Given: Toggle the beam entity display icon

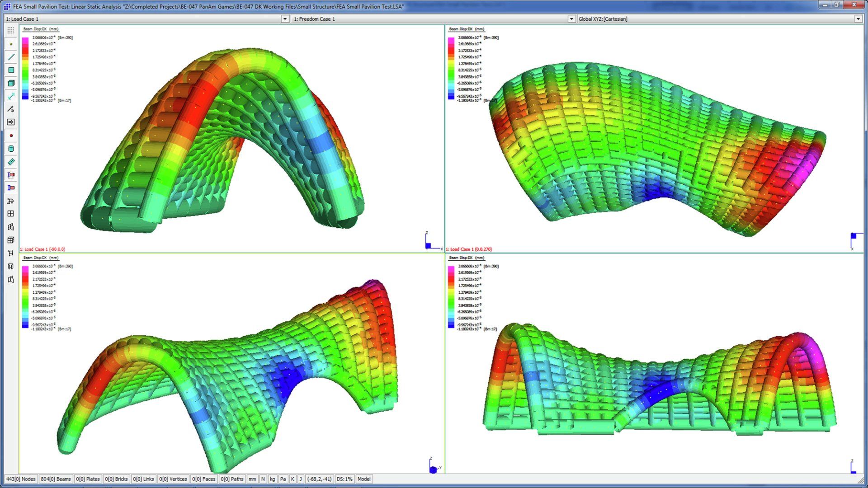Looking at the screenshot, I should pyautogui.click(x=11, y=57).
